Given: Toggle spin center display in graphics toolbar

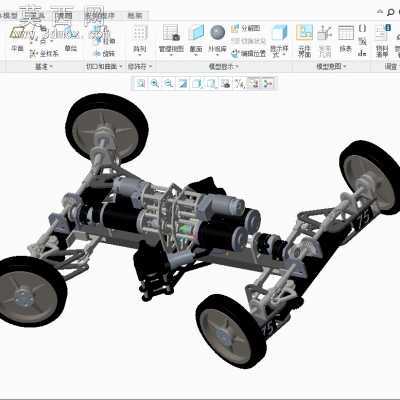Looking at the screenshot, I should (267, 83).
